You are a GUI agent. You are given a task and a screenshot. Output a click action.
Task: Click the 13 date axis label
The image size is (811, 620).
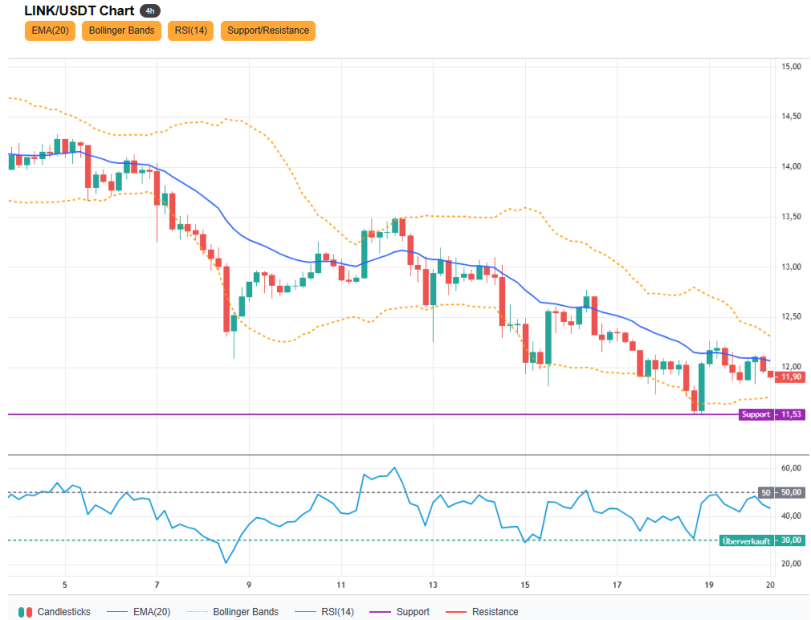click(433, 585)
